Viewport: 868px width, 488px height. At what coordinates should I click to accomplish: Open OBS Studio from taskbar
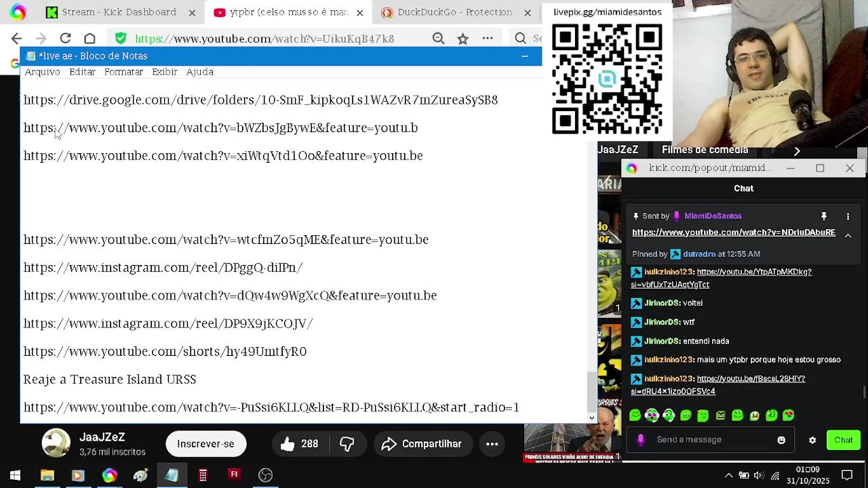pos(265,475)
